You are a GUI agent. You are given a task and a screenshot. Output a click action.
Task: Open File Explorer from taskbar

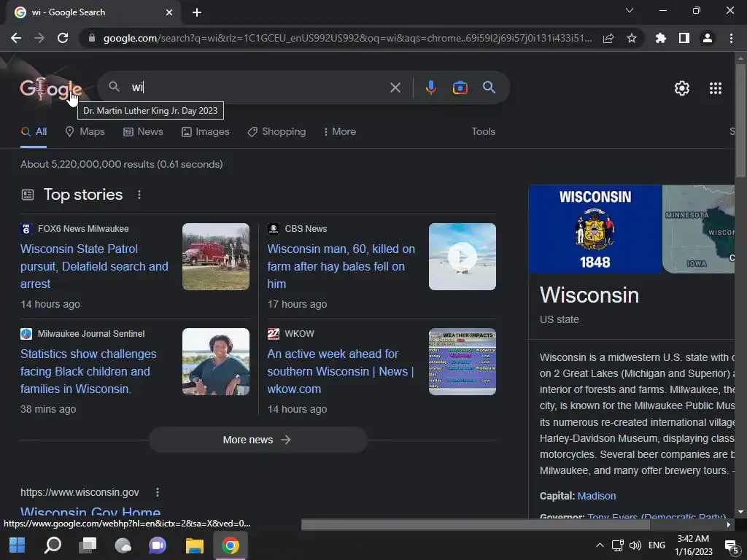click(194, 545)
